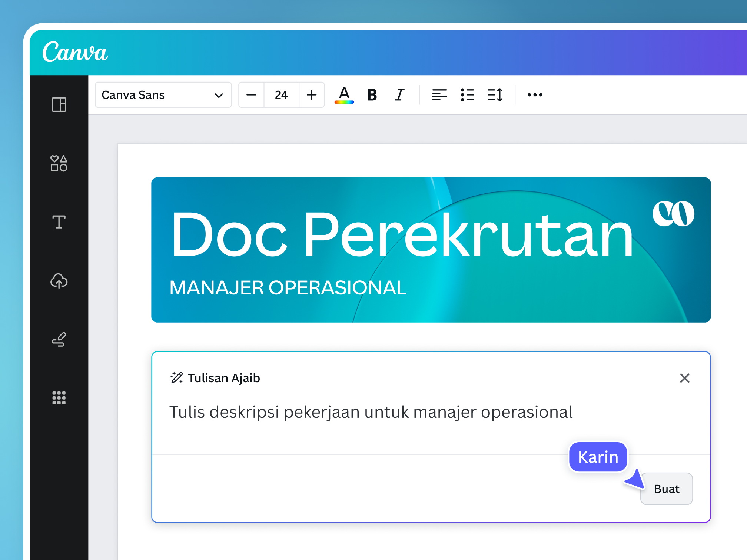Screen dimensions: 747x560
Task: Open the text alignment options
Action: (439, 95)
